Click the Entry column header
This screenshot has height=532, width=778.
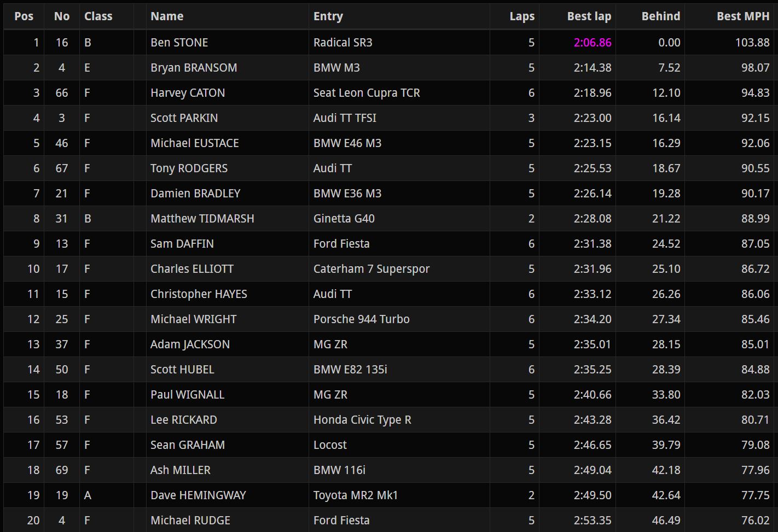(x=328, y=16)
